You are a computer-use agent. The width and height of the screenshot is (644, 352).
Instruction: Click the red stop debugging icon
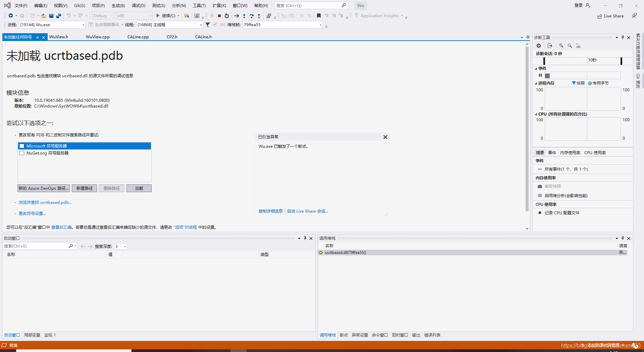click(219, 16)
